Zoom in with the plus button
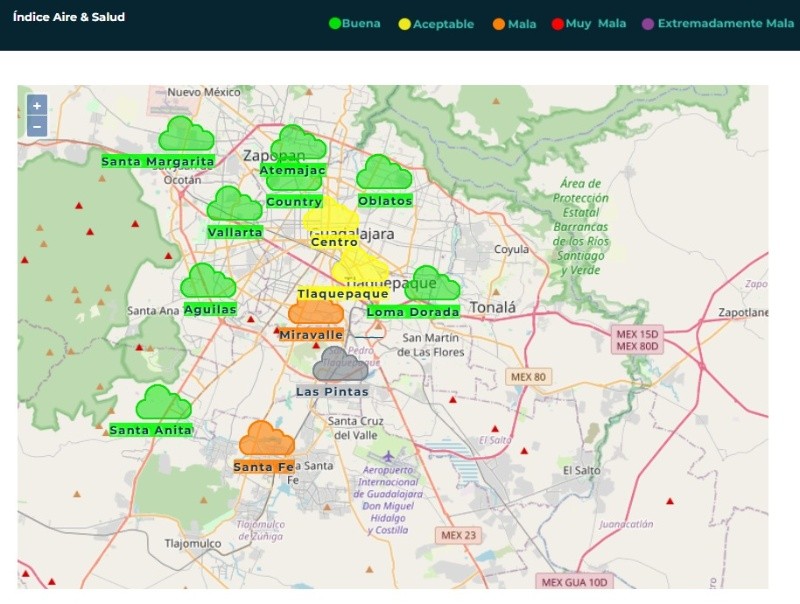 tap(37, 105)
